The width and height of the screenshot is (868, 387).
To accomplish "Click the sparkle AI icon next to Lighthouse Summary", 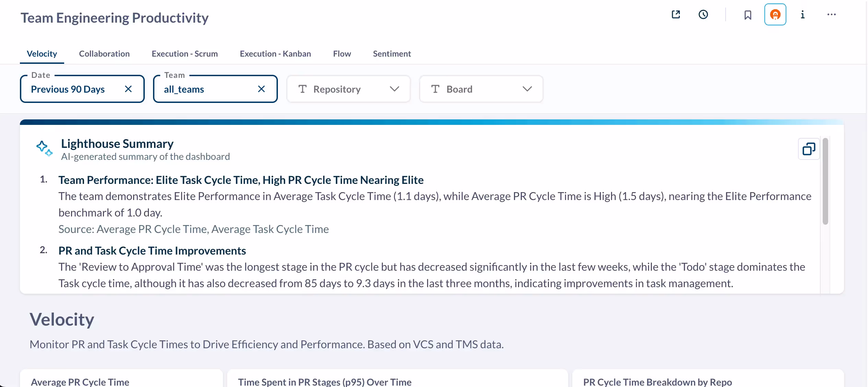I will point(44,148).
